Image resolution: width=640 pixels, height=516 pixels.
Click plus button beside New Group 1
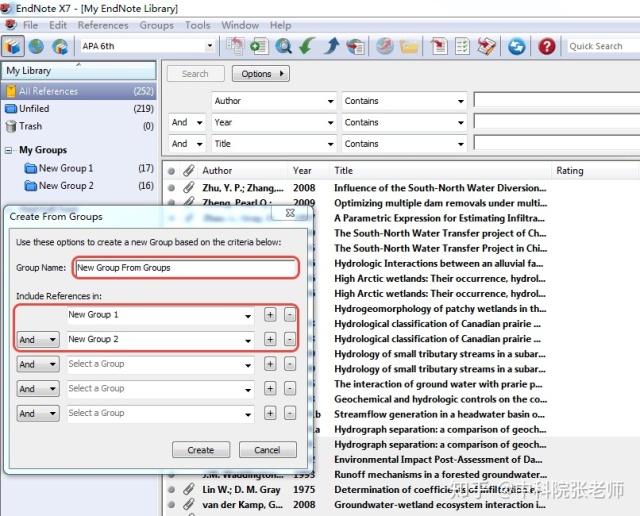(270, 315)
